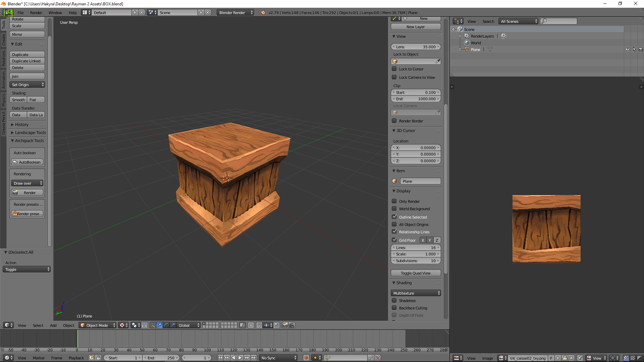644x362 pixels.
Task: Toggle proportional editing circle icon
Action: pos(251,325)
